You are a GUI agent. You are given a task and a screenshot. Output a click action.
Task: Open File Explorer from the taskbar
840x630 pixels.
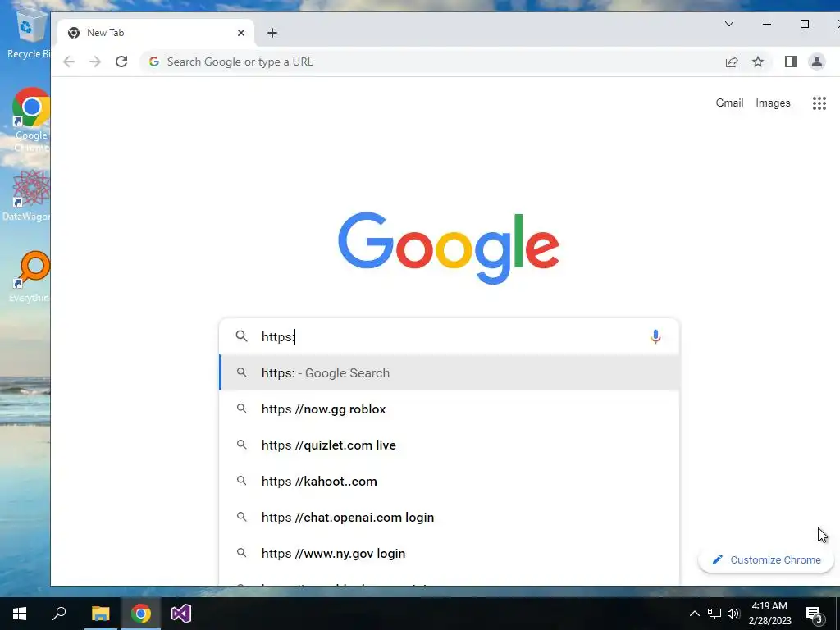[100, 614]
